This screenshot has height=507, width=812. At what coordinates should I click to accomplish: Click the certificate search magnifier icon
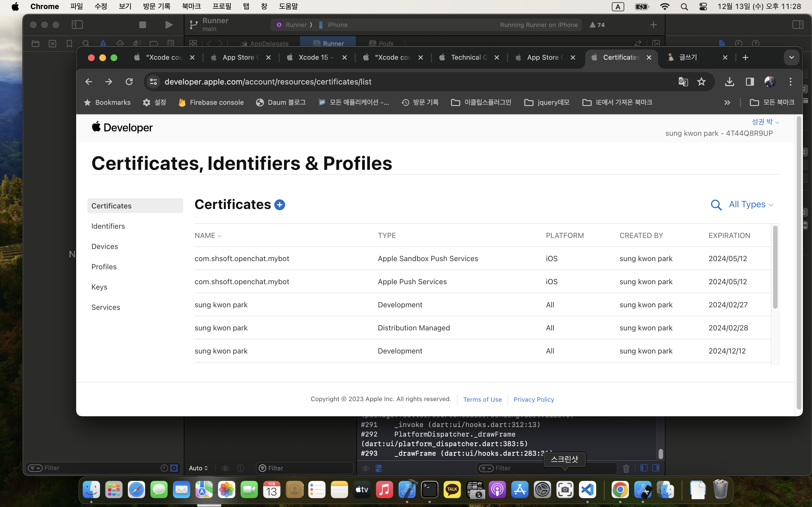(716, 205)
